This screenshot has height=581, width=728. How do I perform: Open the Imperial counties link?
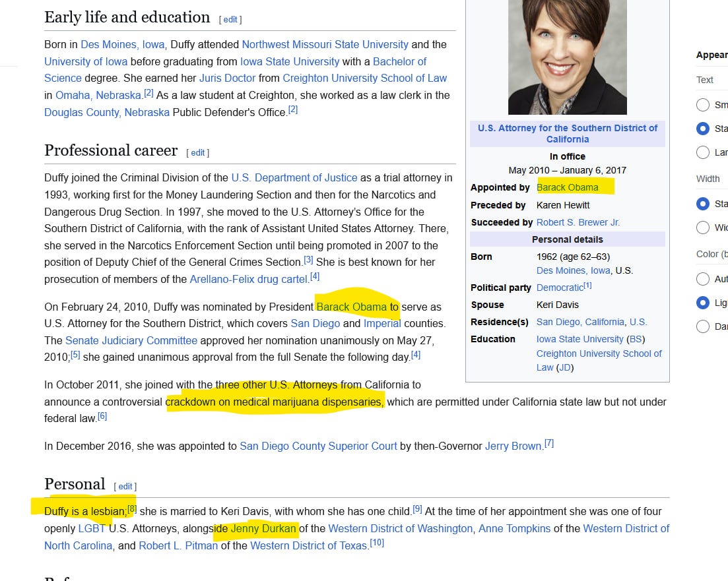click(x=382, y=323)
